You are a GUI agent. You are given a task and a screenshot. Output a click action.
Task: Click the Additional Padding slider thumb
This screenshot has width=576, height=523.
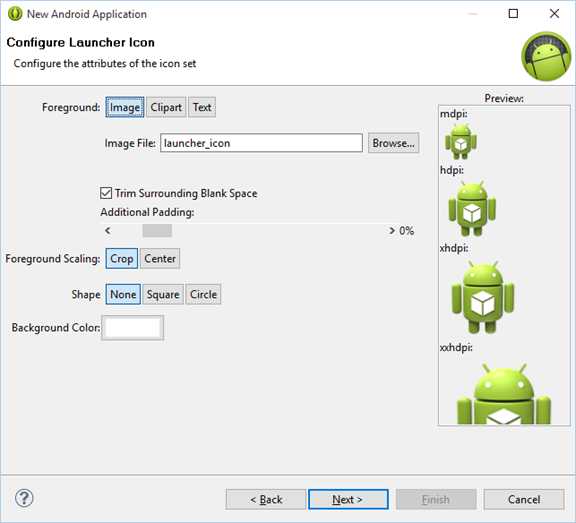157,231
